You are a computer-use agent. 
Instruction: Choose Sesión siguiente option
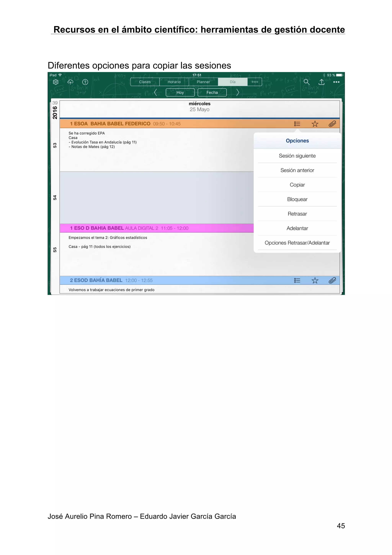[297, 156]
